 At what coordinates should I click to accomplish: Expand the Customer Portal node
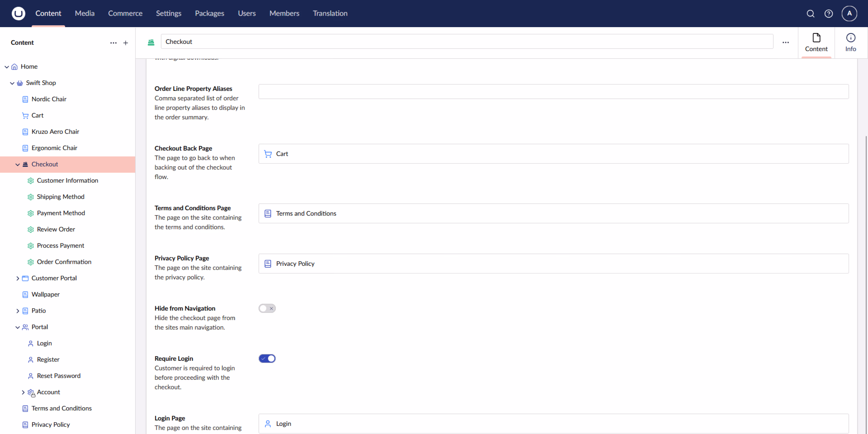(18, 278)
